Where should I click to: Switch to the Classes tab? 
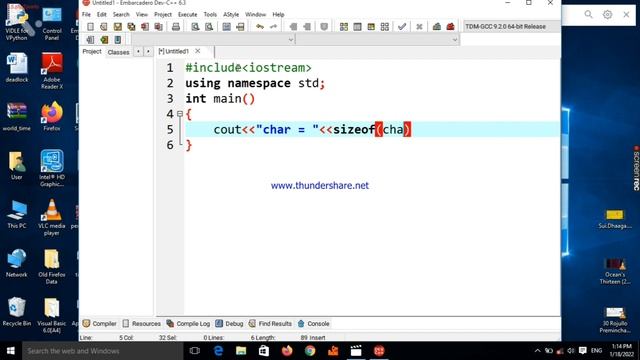click(x=118, y=52)
